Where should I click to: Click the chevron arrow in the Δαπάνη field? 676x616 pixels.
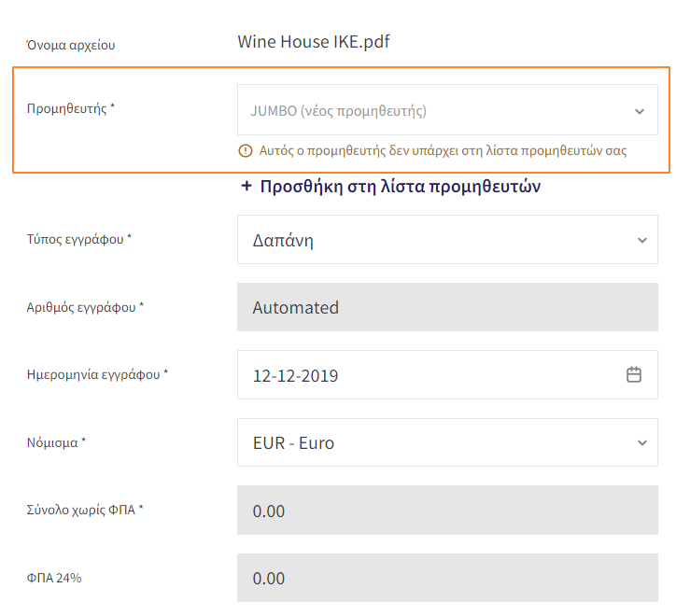[642, 240]
